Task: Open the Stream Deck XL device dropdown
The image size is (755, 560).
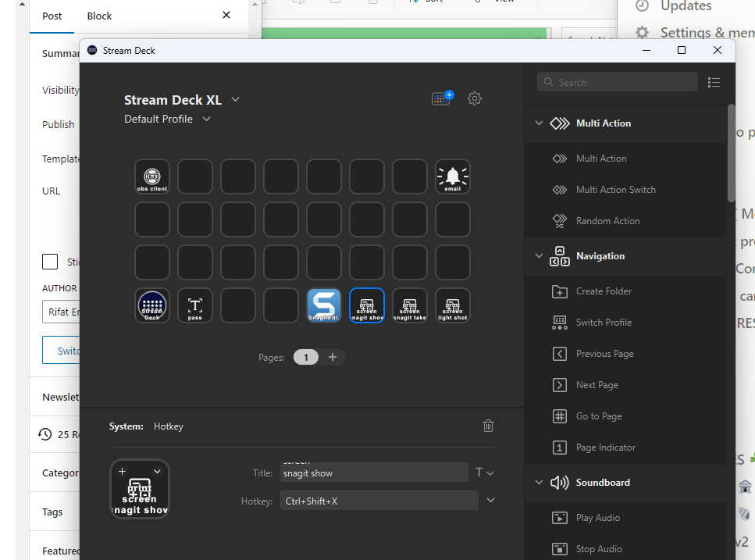Action: click(235, 100)
